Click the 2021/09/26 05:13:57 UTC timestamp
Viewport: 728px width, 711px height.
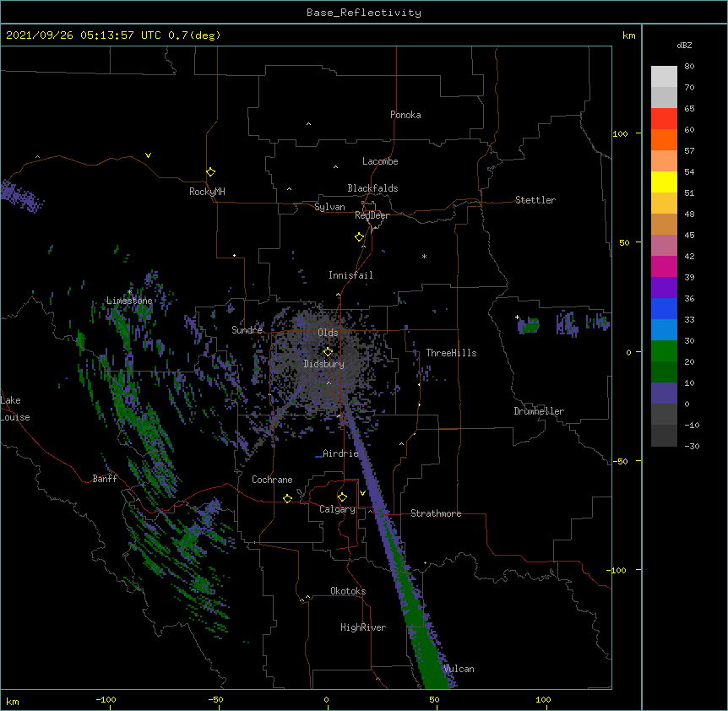[84, 35]
